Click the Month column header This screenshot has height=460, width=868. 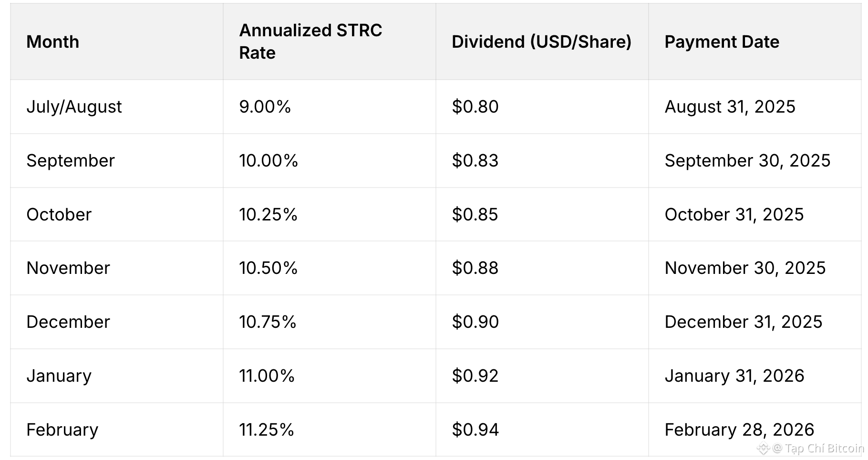[53, 42]
